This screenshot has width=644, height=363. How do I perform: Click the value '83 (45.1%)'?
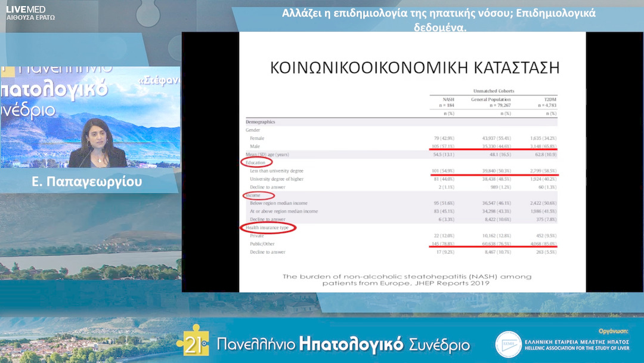coord(444,211)
